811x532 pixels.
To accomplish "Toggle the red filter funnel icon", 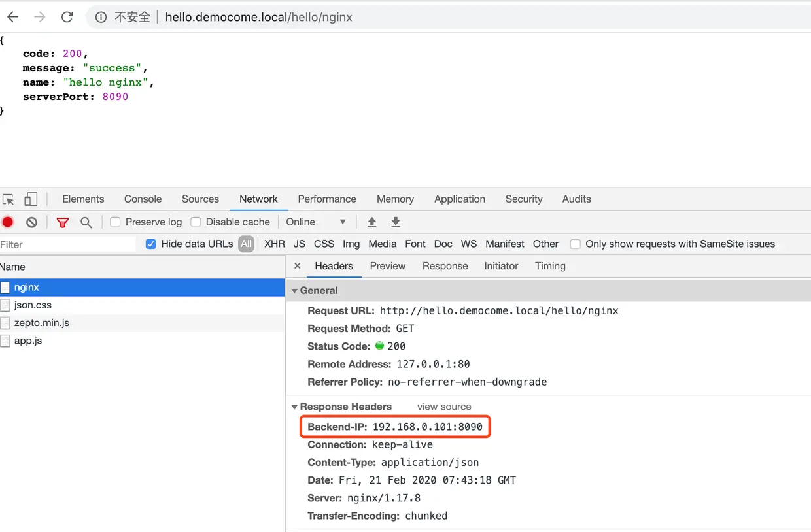I will click(x=62, y=222).
